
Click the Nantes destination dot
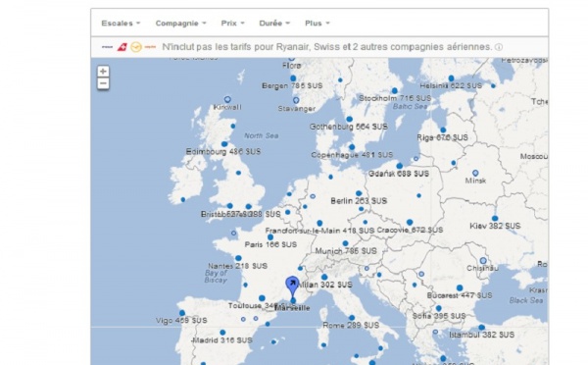(238, 258)
